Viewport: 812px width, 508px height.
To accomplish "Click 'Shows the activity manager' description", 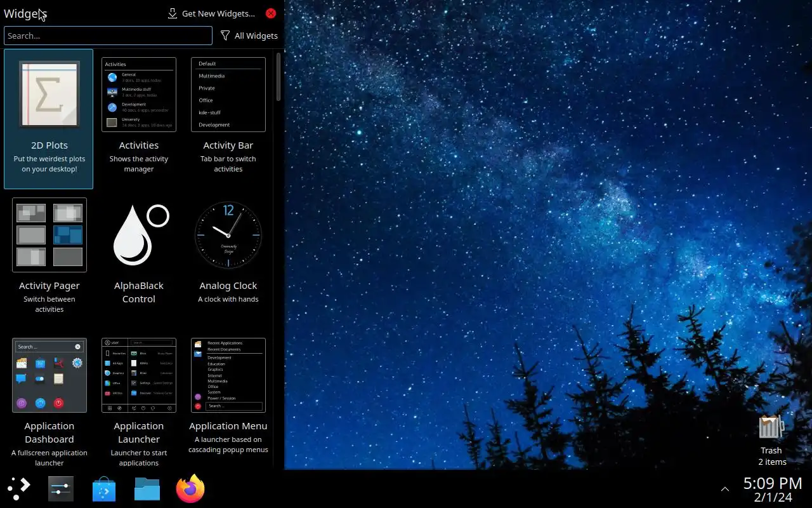I will pos(139,164).
